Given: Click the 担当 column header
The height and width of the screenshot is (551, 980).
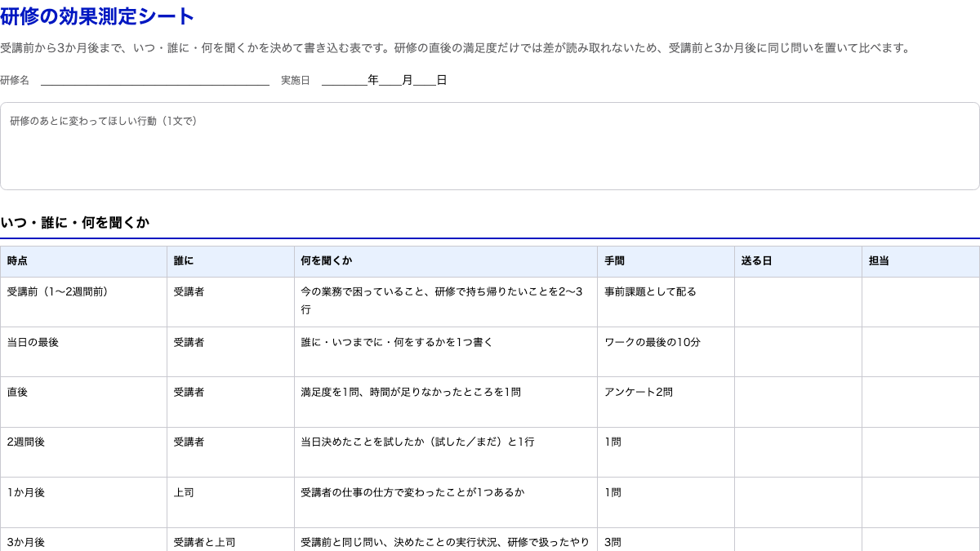Looking at the screenshot, I should tap(921, 261).
